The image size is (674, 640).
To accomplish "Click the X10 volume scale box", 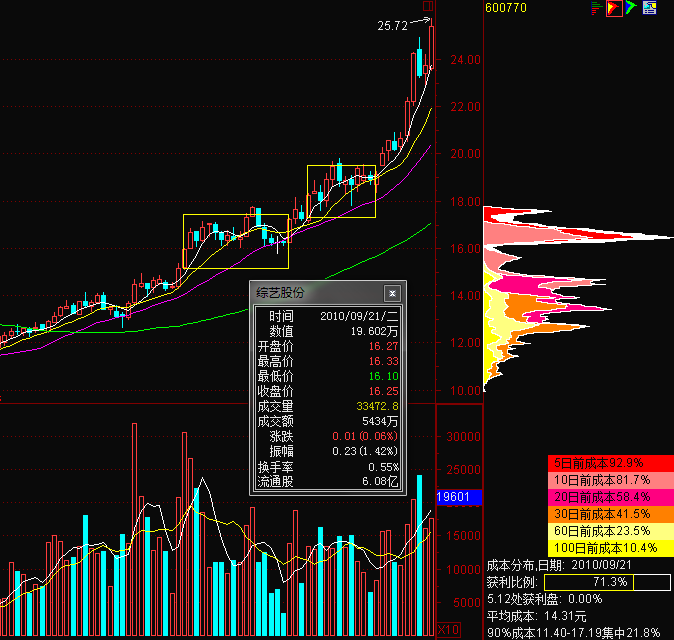I will (x=449, y=629).
